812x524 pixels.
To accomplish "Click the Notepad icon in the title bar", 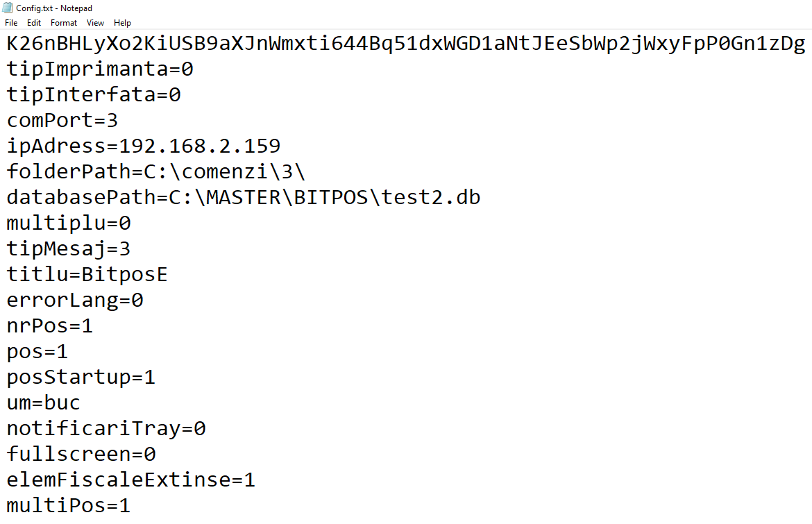I will click(7, 8).
